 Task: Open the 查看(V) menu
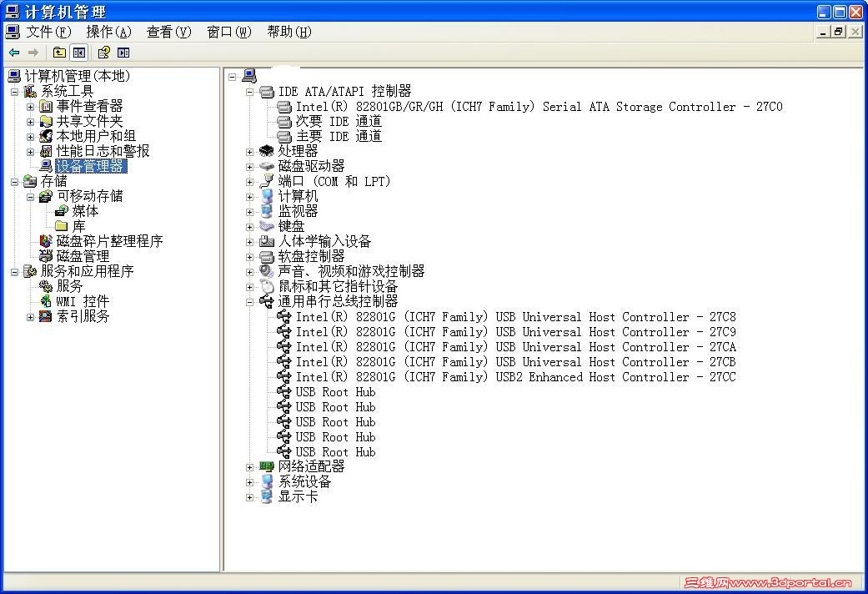coord(168,33)
